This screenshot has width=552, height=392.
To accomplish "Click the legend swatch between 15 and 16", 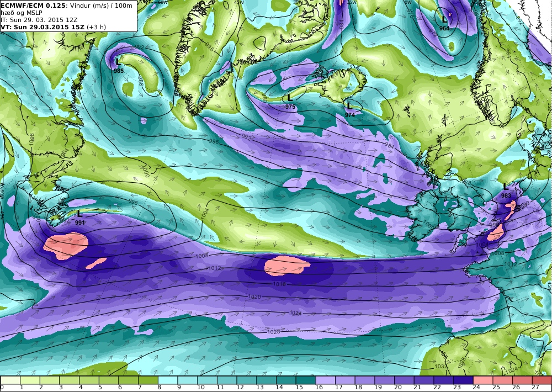I will click(306, 380).
